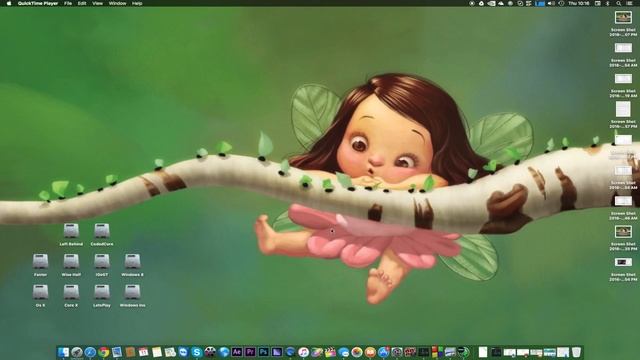Screen dimensions: 640x360
Task: Open the Help menu
Action: coord(137,3)
